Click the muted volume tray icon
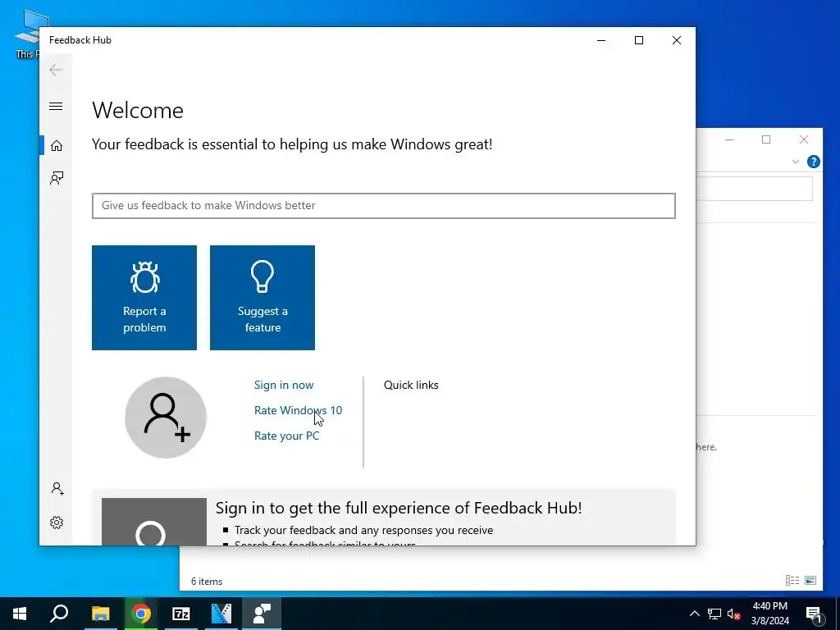Image resolution: width=840 pixels, height=630 pixels. (x=734, y=614)
